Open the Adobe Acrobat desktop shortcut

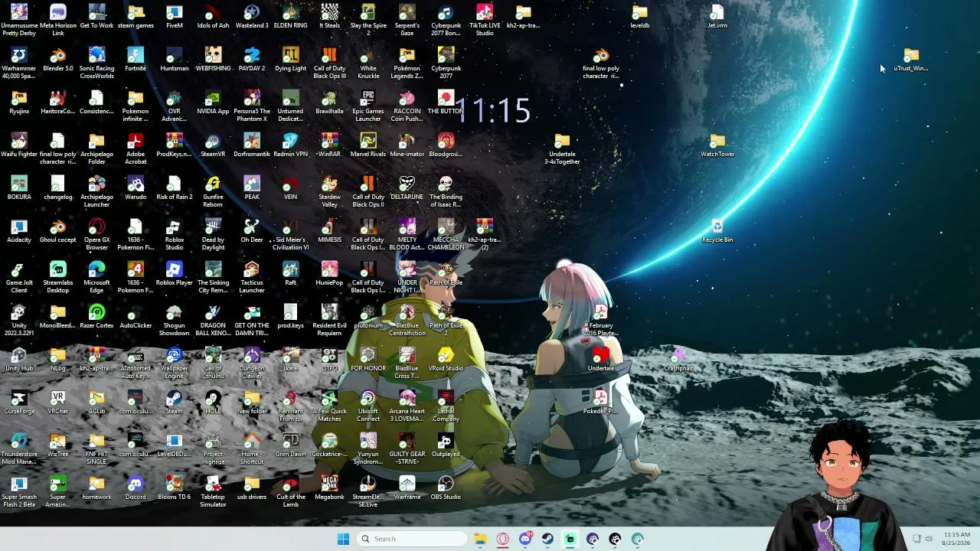(136, 148)
